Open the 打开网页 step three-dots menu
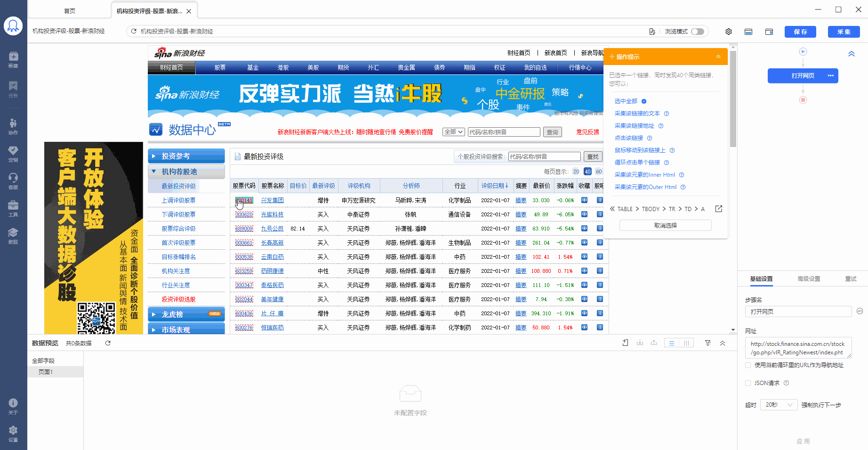868x450 pixels. [830, 75]
